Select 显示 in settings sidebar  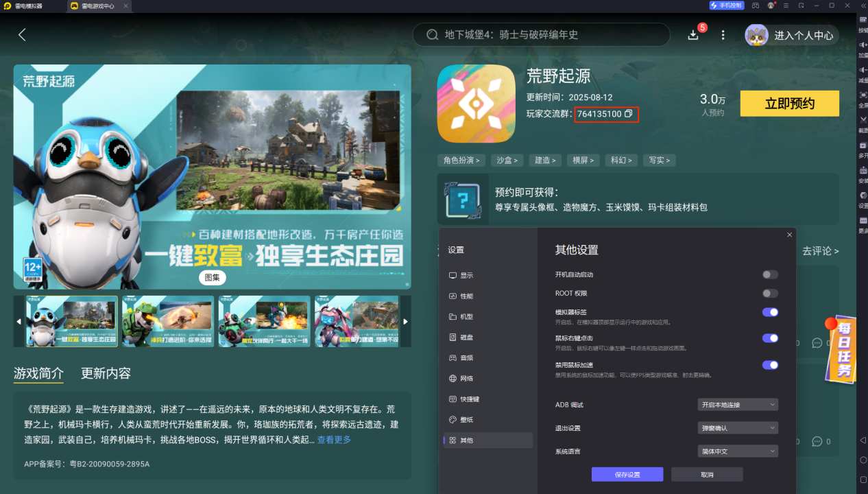[487, 275]
